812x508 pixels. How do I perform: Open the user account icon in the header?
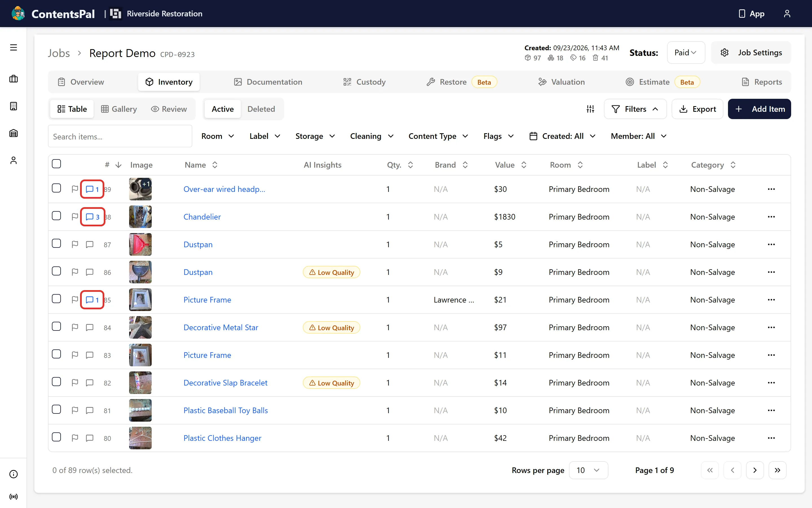(787, 14)
